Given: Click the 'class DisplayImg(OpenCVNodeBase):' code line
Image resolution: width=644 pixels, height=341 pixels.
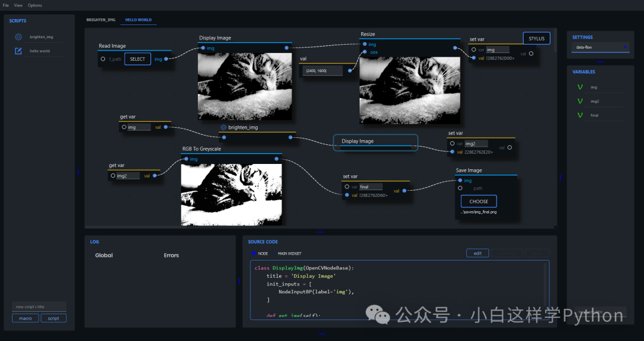Looking at the screenshot, I should coord(304,268).
